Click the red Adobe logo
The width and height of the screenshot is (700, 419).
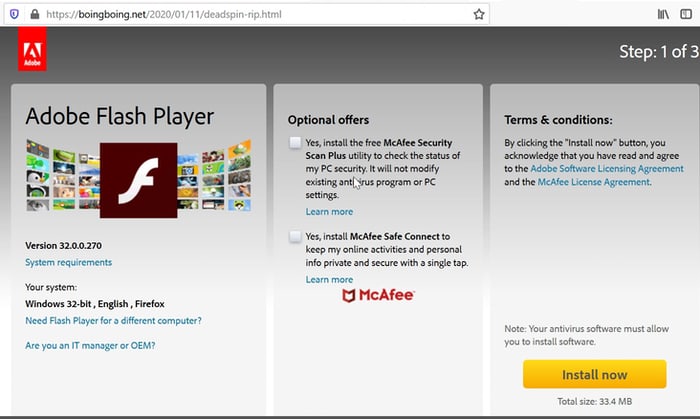click(x=32, y=49)
